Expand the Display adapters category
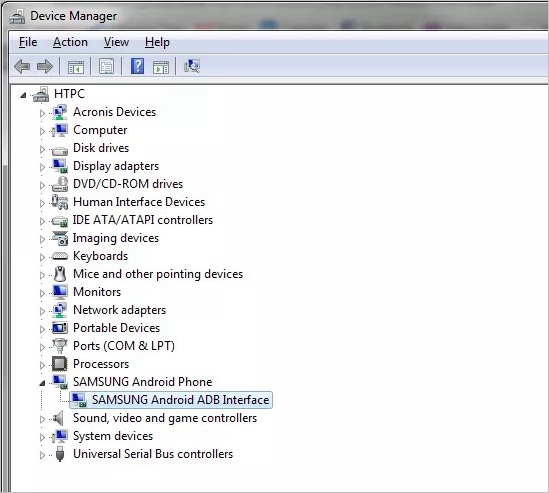This screenshot has height=493, width=549. point(42,167)
